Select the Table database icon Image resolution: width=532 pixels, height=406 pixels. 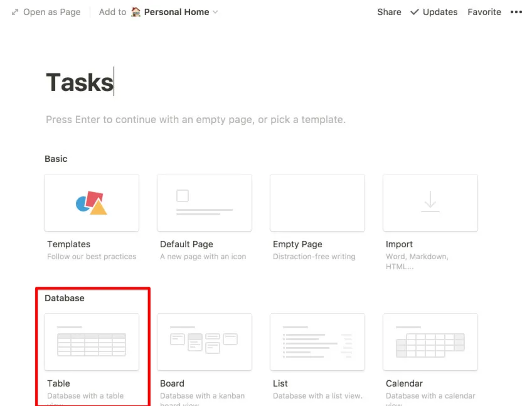click(x=92, y=342)
